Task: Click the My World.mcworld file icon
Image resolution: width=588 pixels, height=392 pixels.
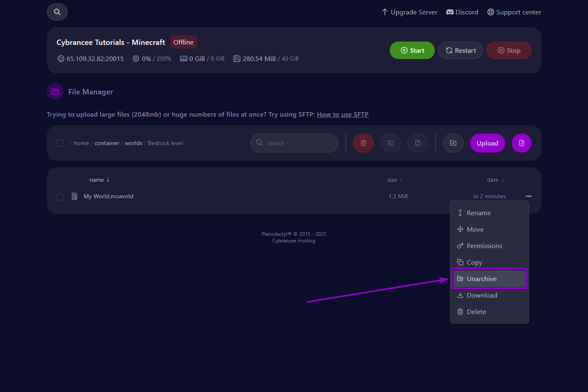Action: (75, 196)
